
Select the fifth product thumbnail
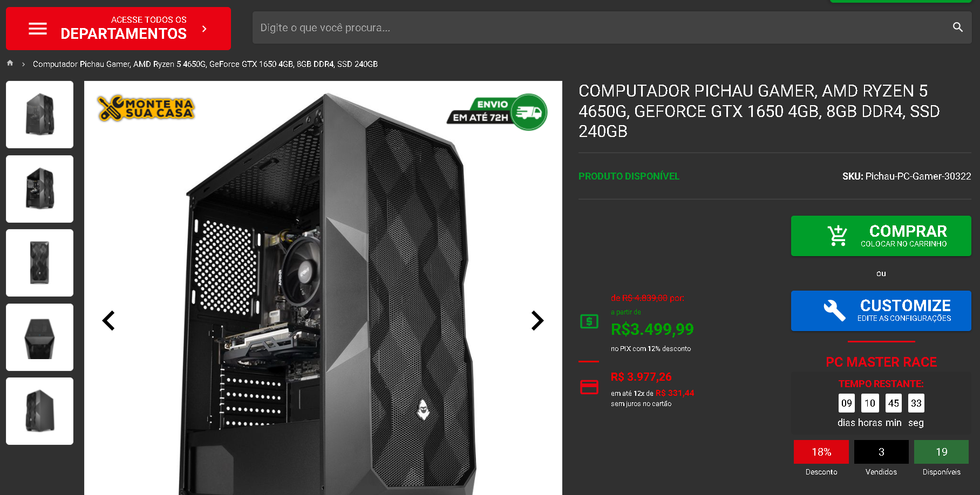click(40, 411)
